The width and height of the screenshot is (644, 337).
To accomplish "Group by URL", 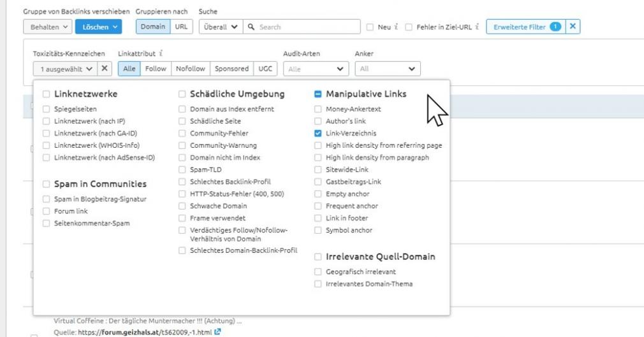I will tap(181, 27).
